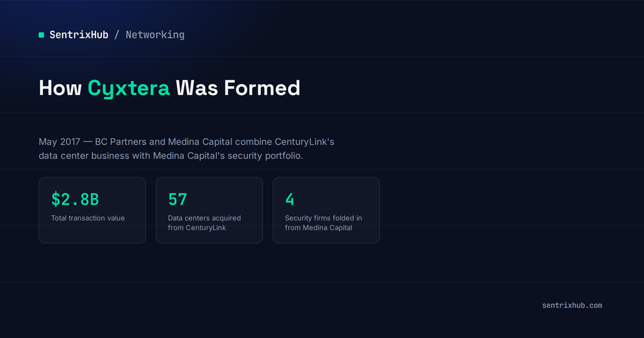Click the green Cyxtera word in headline
Screen dimensions: 644x338
[128, 88]
